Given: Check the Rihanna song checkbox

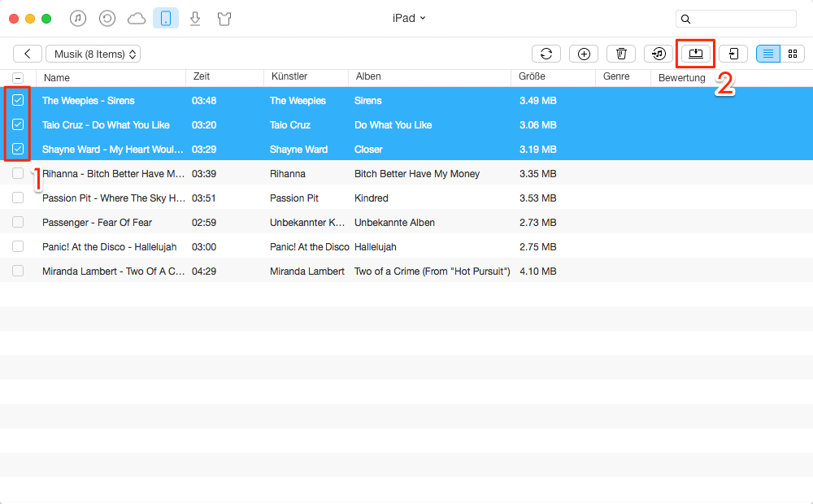Looking at the screenshot, I should coord(18,173).
